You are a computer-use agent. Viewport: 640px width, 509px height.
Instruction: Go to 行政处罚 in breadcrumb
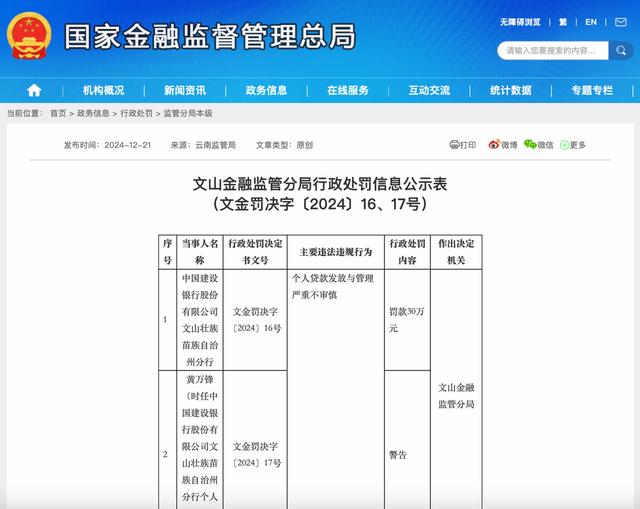click(x=136, y=113)
